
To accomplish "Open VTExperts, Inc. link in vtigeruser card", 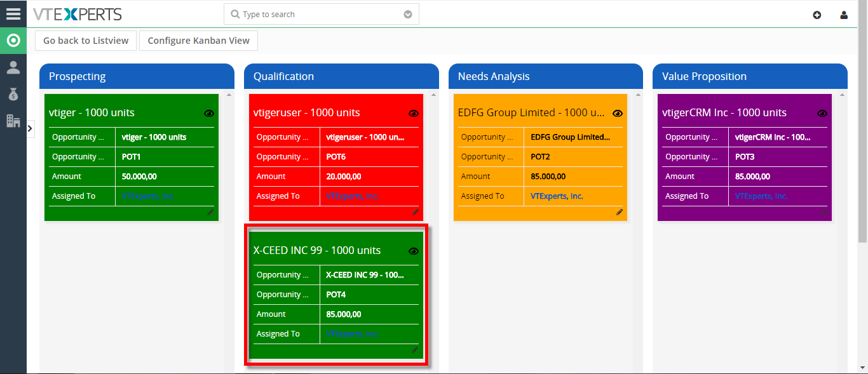I will click(x=352, y=196).
